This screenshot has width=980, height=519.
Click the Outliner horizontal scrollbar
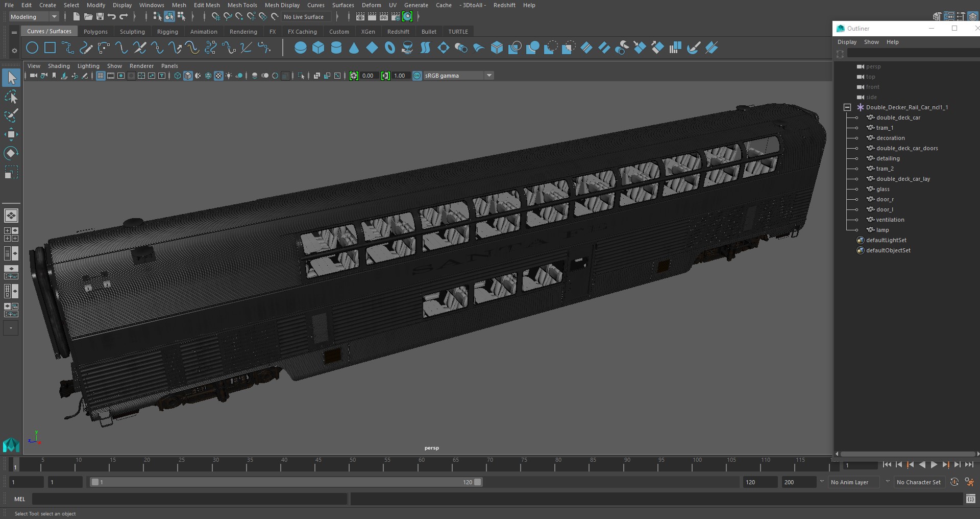pos(908,454)
